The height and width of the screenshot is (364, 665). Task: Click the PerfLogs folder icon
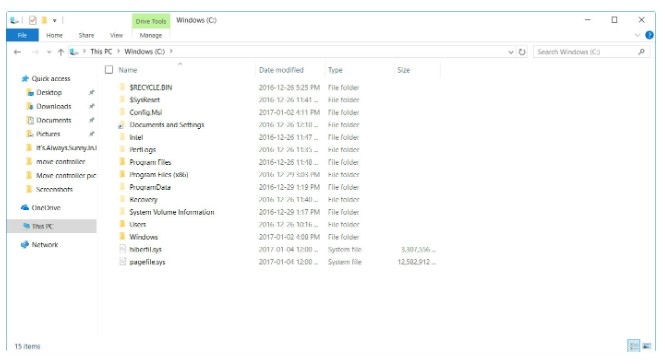122,149
